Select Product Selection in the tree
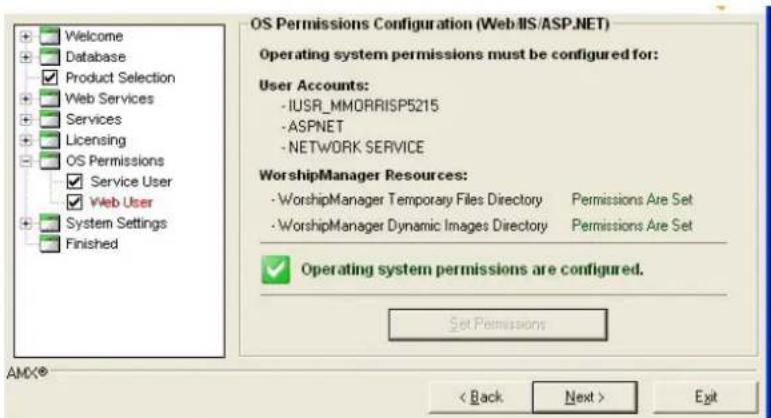 pyautogui.click(x=120, y=78)
